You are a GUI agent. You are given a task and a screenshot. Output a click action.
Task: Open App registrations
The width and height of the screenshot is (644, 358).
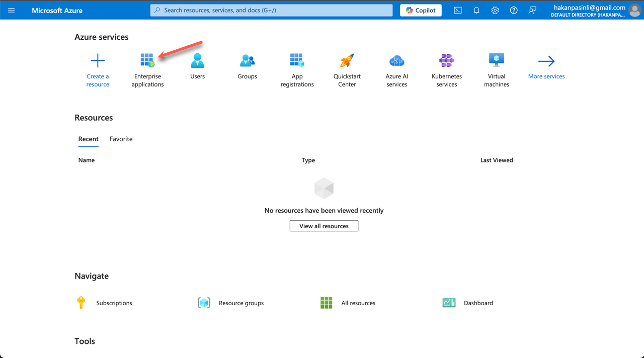point(297,68)
